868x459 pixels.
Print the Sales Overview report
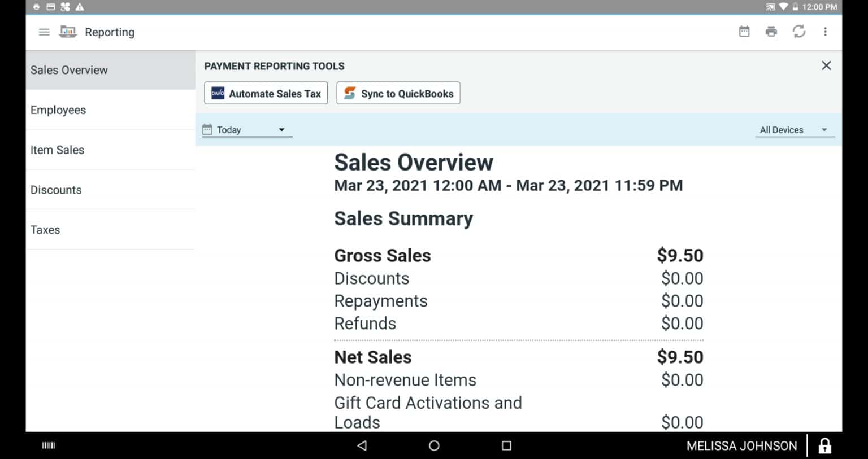[x=771, y=32]
